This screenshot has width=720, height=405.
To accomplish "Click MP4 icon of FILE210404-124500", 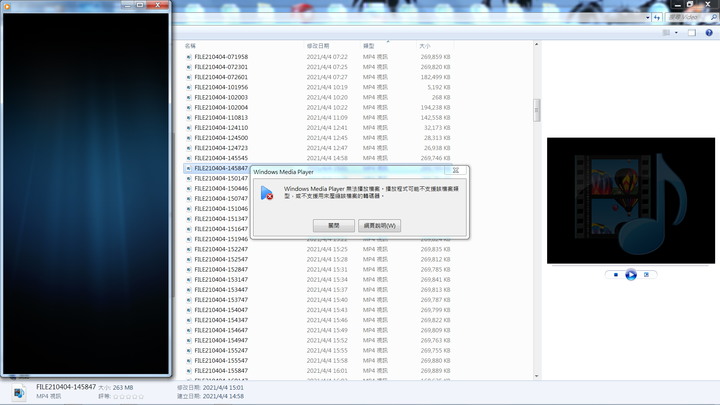I will tap(188, 138).
